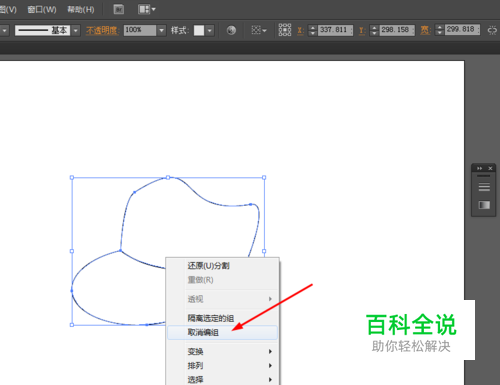
Task: Click the 不透明度 opacity link
Action: 102,31
